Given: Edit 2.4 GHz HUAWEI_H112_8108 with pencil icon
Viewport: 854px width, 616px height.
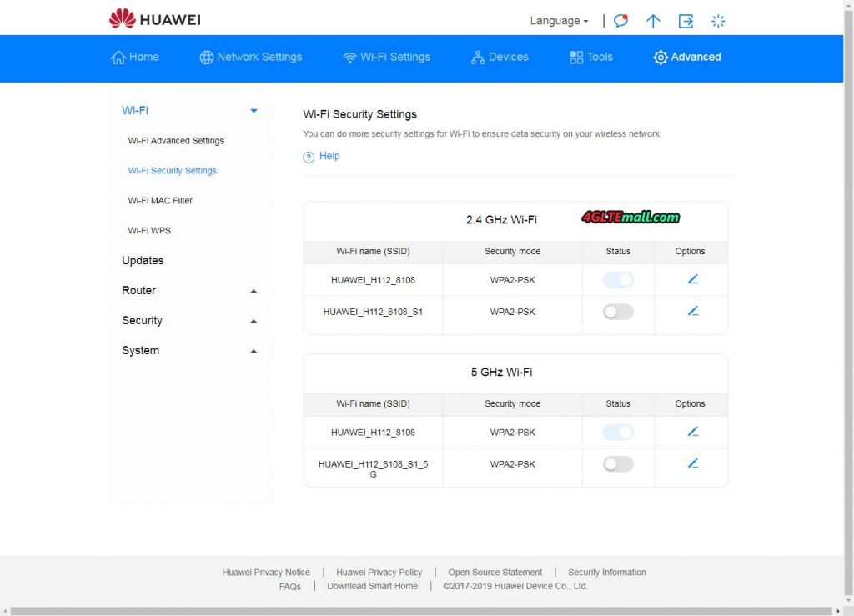Looking at the screenshot, I should coord(691,280).
